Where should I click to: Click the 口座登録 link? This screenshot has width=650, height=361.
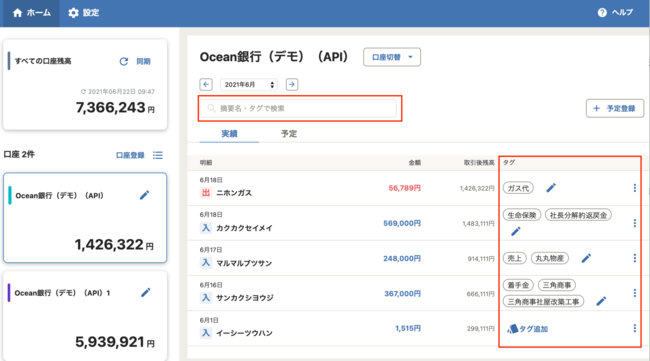coord(130,155)
